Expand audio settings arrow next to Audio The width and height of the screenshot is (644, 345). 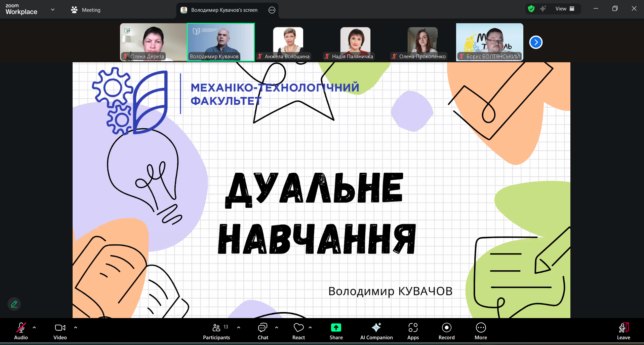[x=34, y=327]
